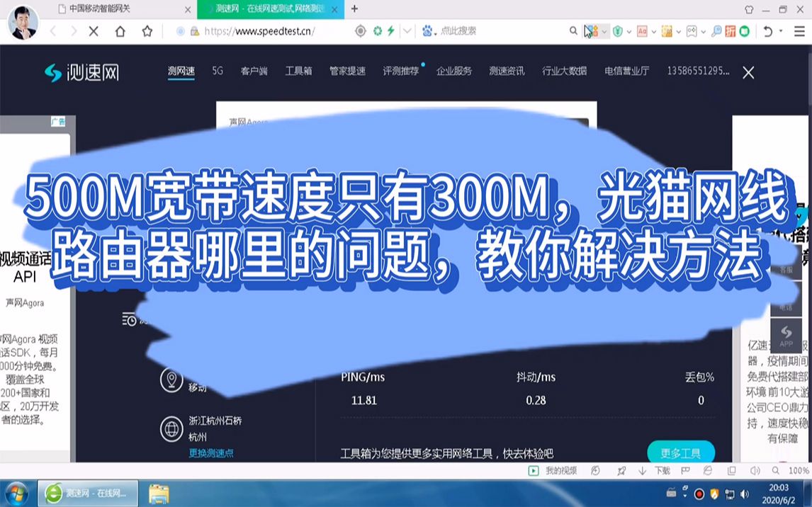Click the green lightning speed-mode icon
The image size is (812, 507).
coord(390,31)
